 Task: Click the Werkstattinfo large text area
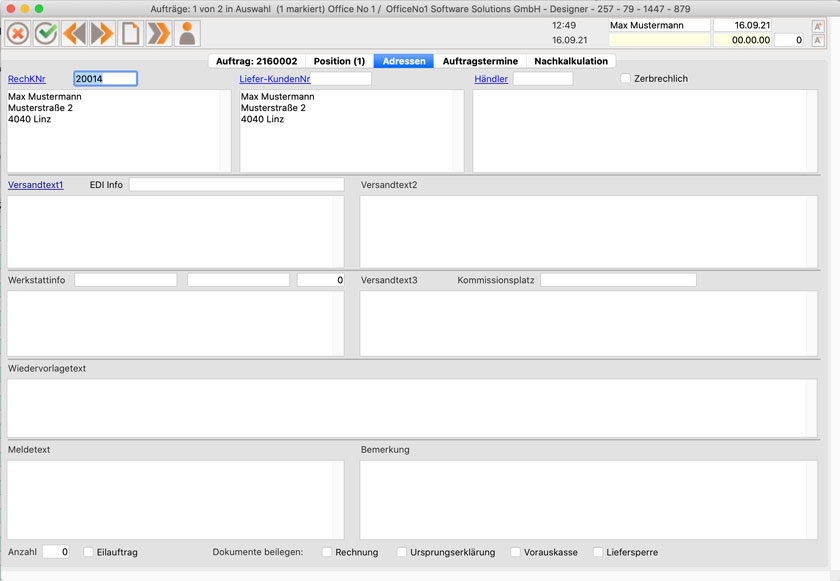click(x=175, y=323)
